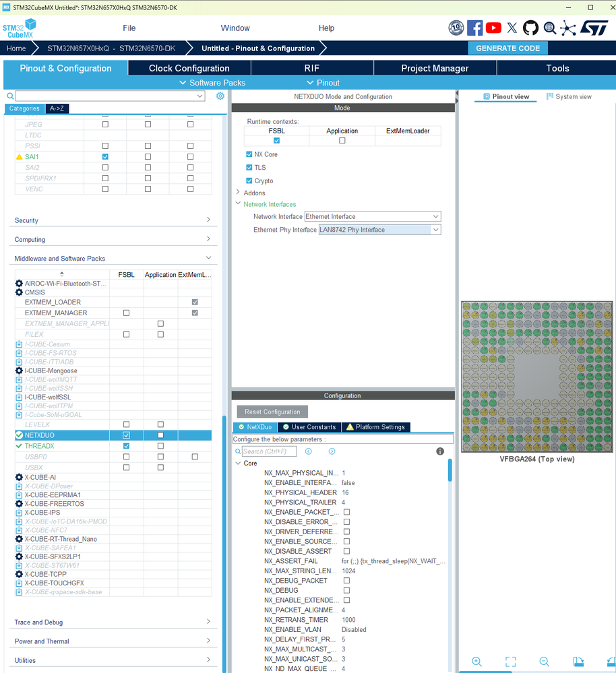Viewport: 616px width, 673px height.
Task: Click GENERATE CODE button
Action: pos(507,48)
